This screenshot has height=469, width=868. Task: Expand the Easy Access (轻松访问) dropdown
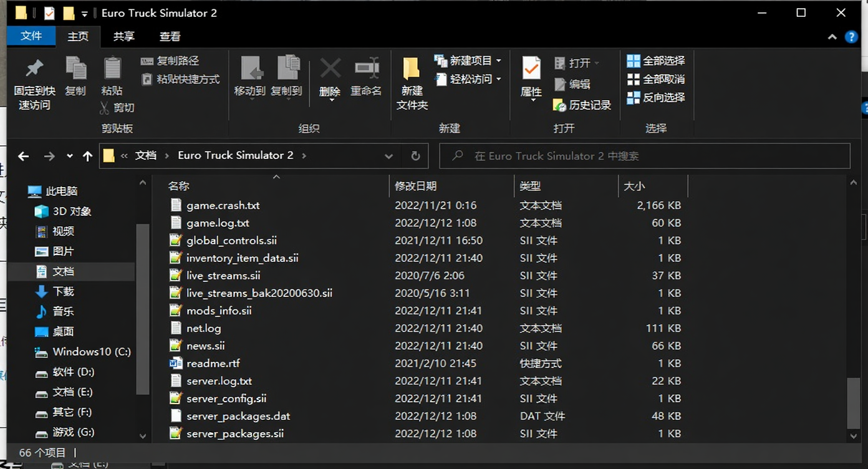(469, 79)
